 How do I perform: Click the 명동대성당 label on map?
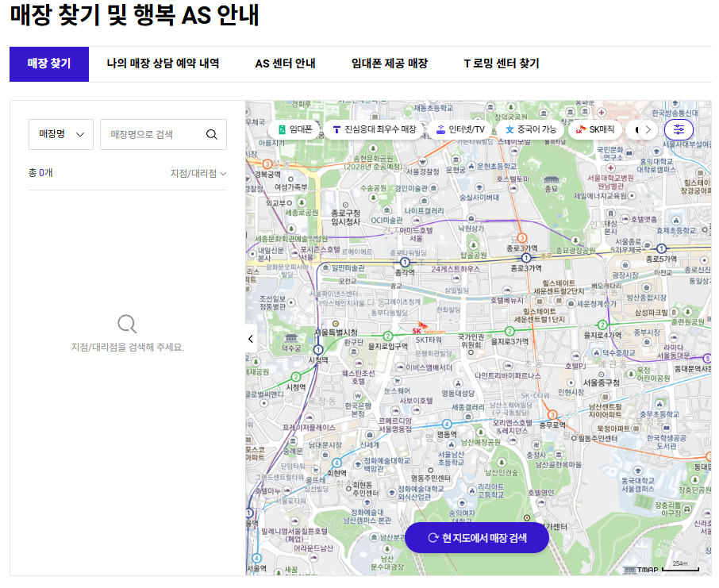pyautogui.click(x=458, y=394)
